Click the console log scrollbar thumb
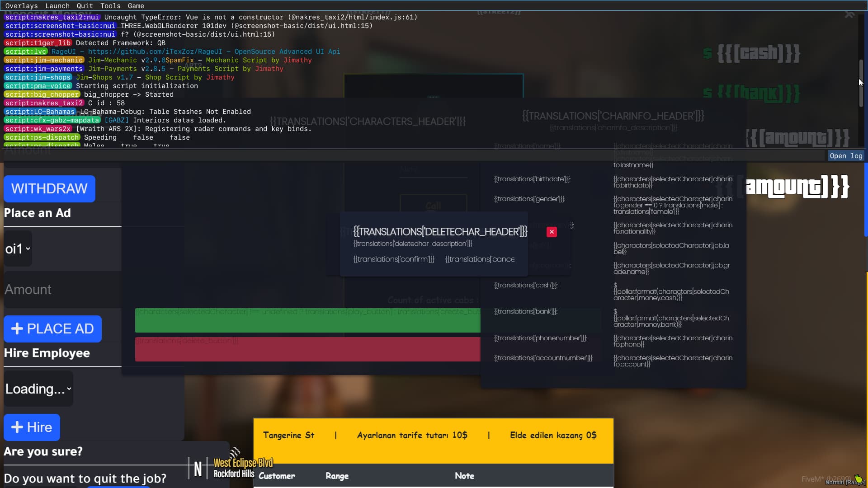 (x=861, y=83)
